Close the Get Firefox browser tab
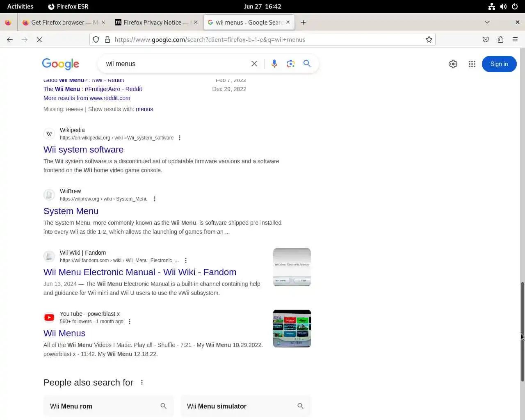525x420 pixels. (x=103, y=22)
